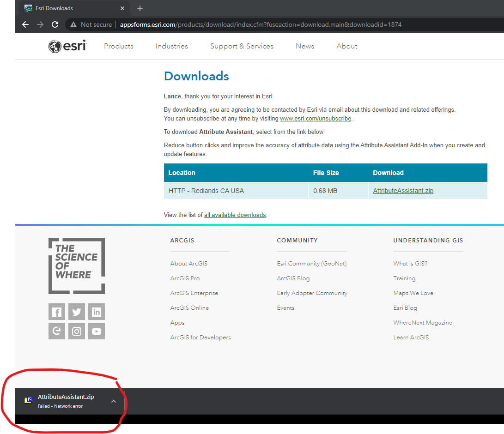Click The Science of Where logo
The image size is (504, 434).
click(77, 266)
